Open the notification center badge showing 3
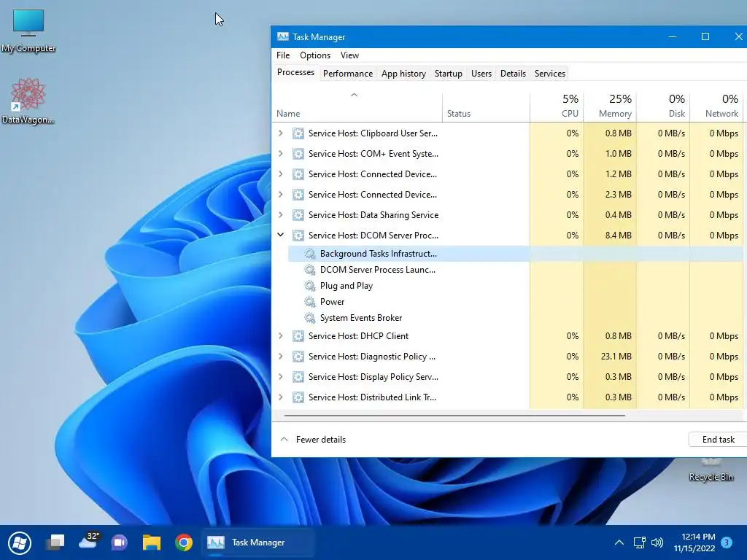 [727, 542]
